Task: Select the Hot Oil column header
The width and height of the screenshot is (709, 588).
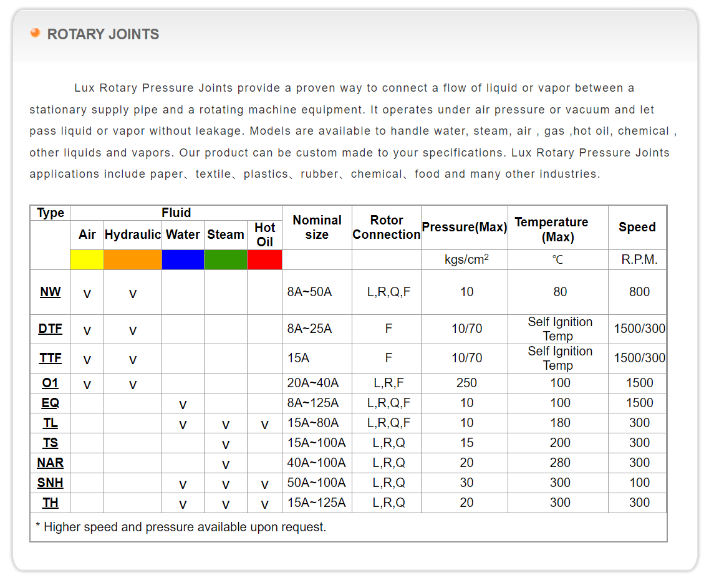Action: [x=264, y=234]
